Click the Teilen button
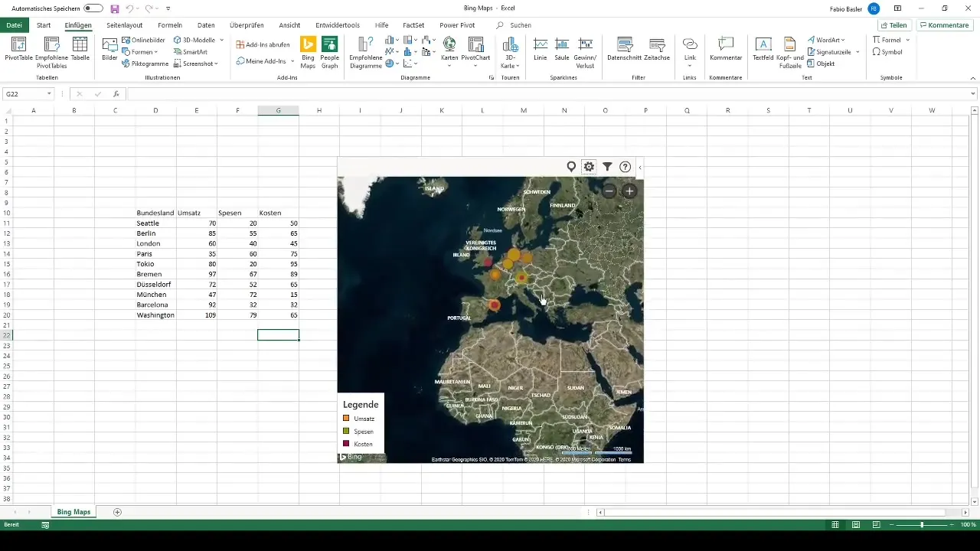The image size is (980, 551). (893, 25)
